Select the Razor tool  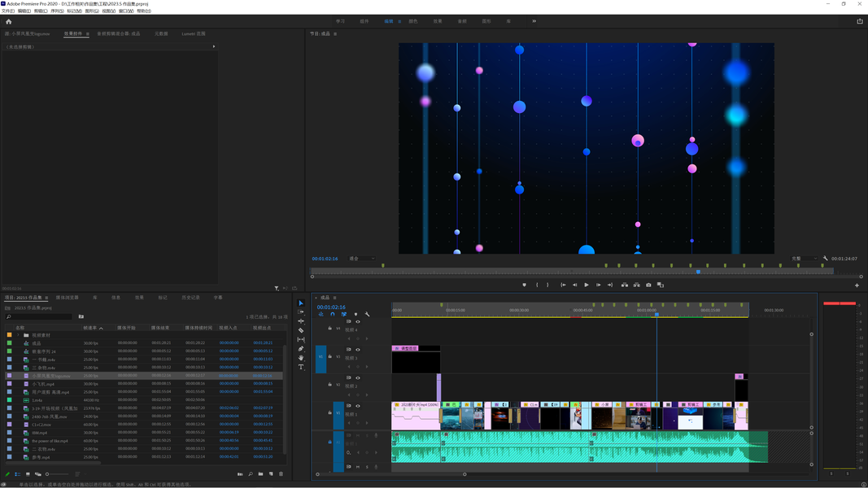coord(301,330)
